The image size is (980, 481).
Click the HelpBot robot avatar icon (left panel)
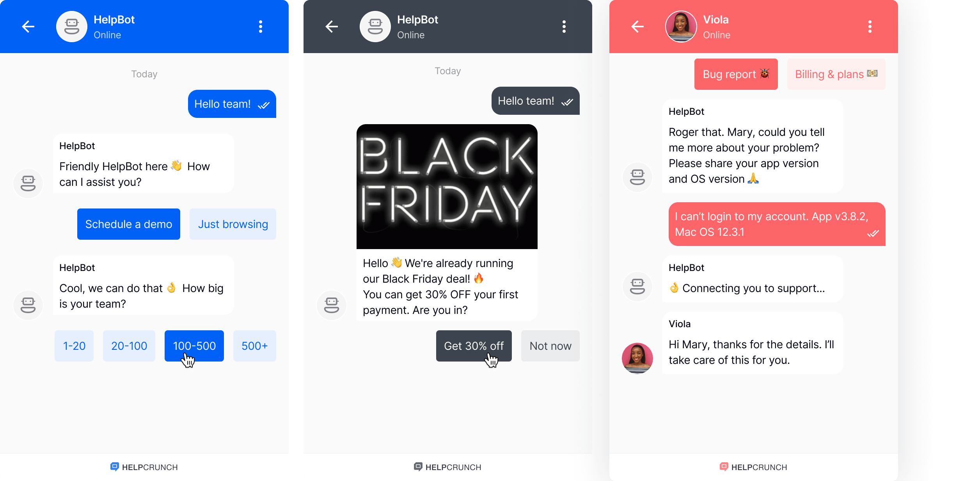(71, 26)
